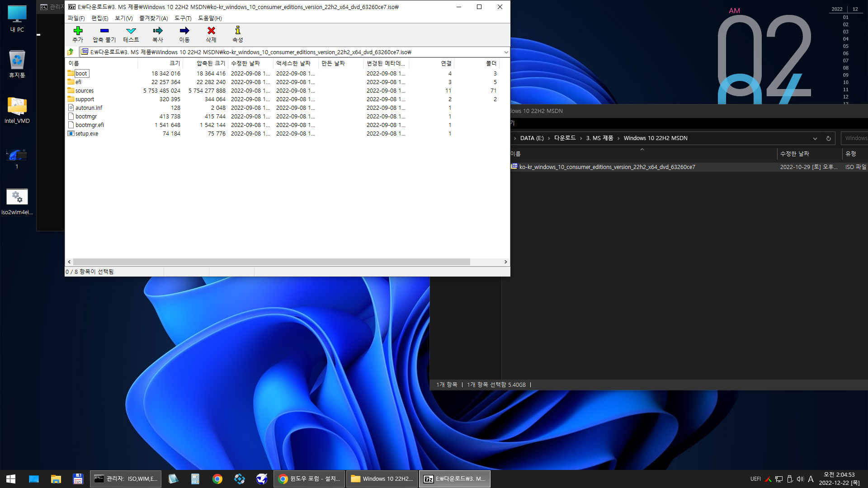
Task: Click the bootmgr file name
Action: [86, 116]
